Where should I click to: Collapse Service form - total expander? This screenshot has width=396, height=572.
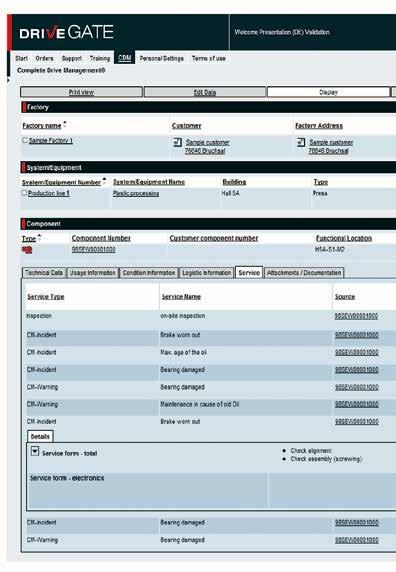click(35, 452)
